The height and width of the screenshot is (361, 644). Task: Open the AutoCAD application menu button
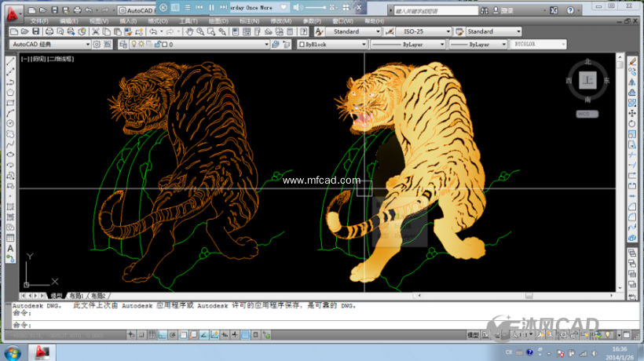(x=13, y=13)
